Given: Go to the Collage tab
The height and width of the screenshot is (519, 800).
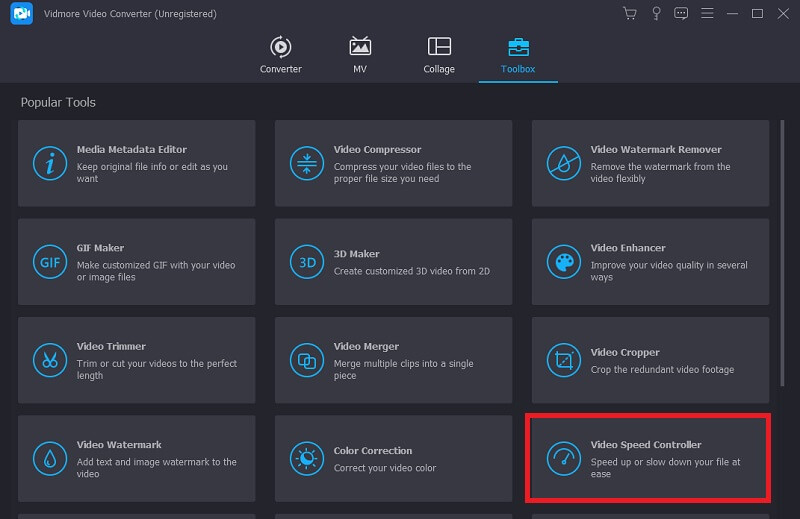Looking at the screenshot, I should point(439,55).
